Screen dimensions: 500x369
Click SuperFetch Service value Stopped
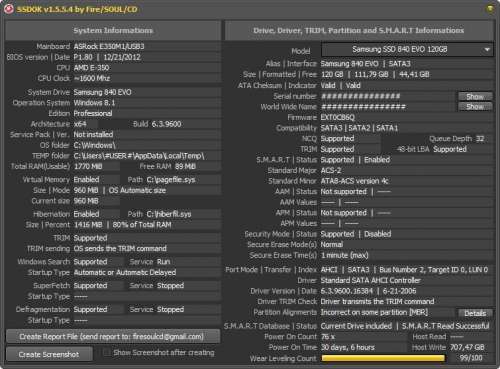pyautogui.click(x=170, y=286)
